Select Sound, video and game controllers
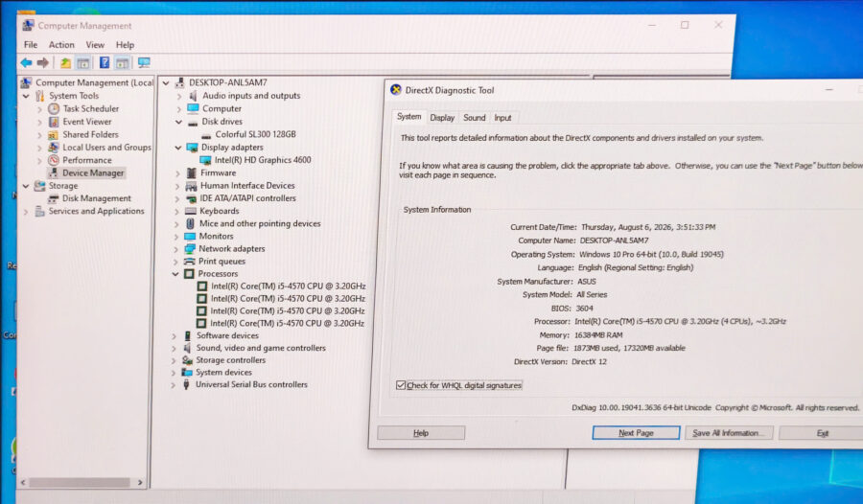The width and height of the screenshot is (863, 504). tap(261, 348)
